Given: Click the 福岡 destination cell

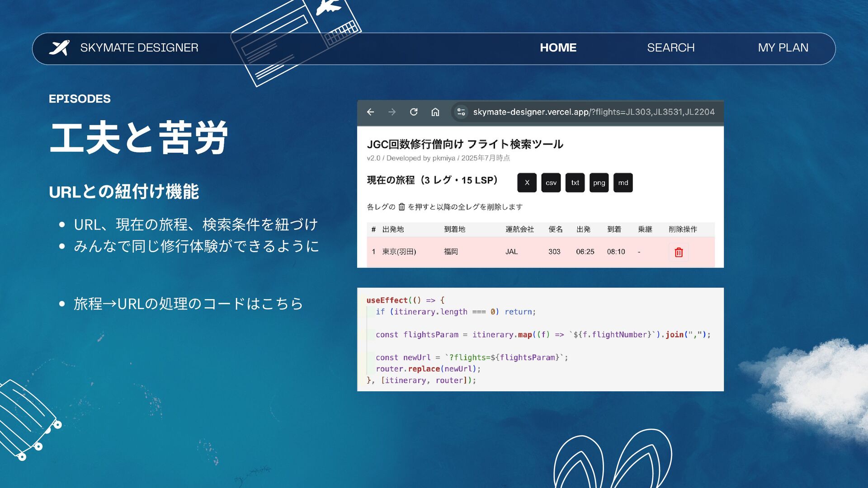Looking at the screenshot, I should 451,252.
